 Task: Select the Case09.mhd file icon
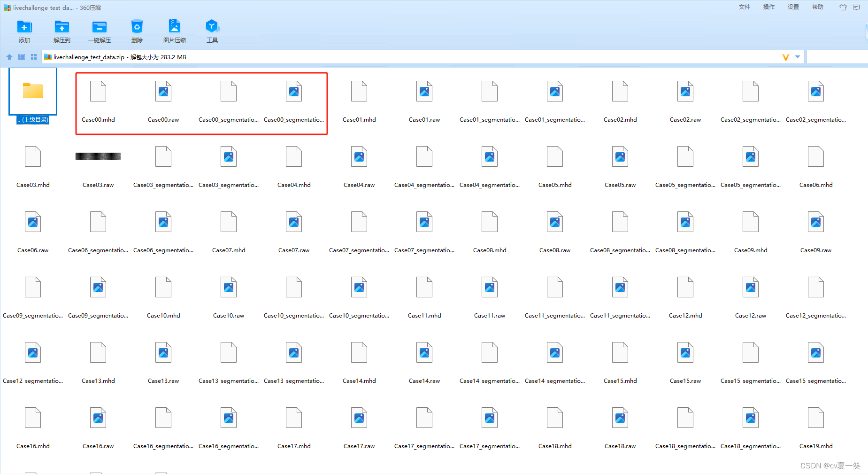click(751, 222)
